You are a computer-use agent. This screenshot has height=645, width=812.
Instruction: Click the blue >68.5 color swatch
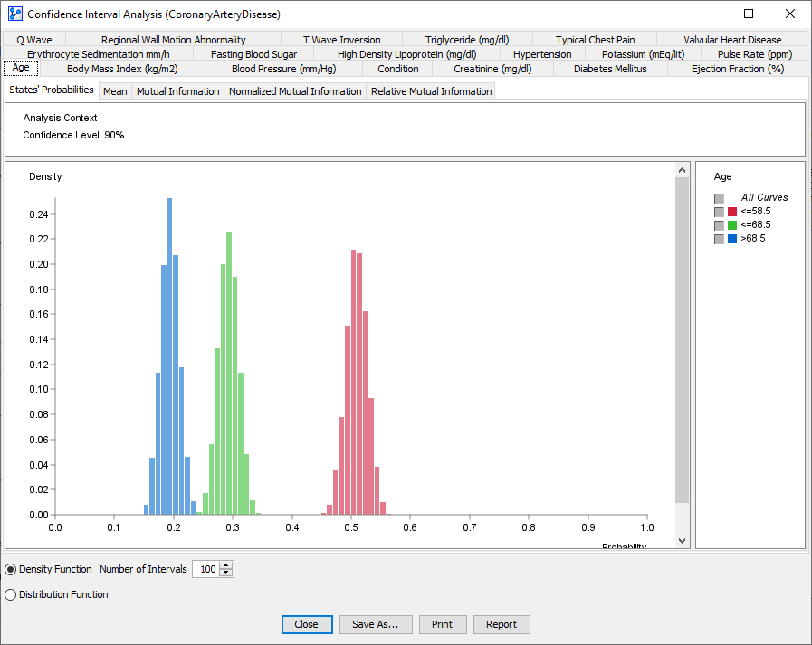coord(732,239)
